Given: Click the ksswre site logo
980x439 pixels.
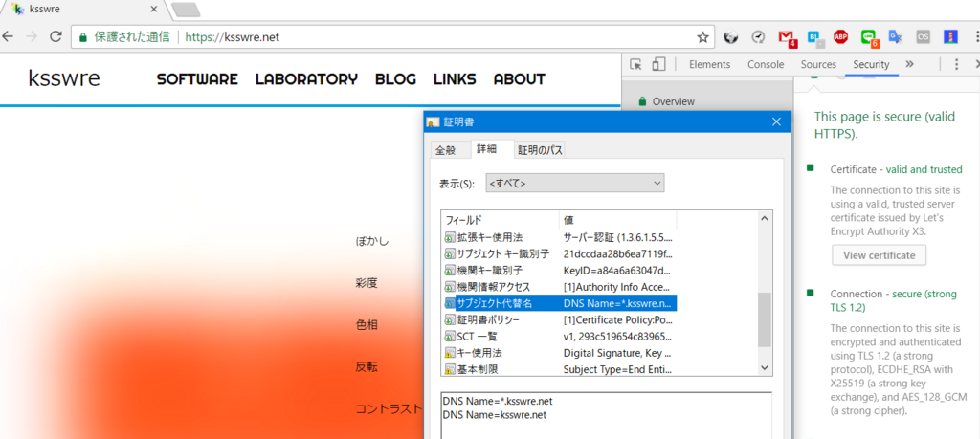Looking at the screenshot, I should [x=64, y=78].
